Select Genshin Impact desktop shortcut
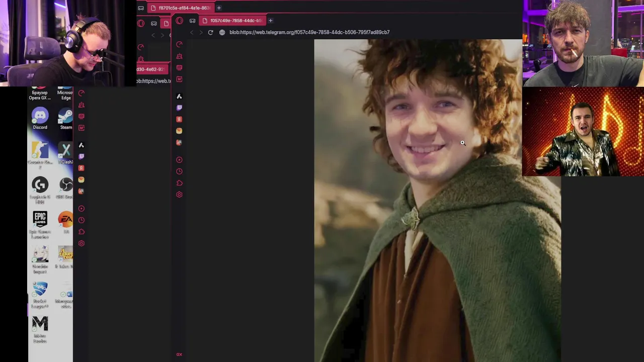This screenshot has height=362, width=644. [40, 259]
